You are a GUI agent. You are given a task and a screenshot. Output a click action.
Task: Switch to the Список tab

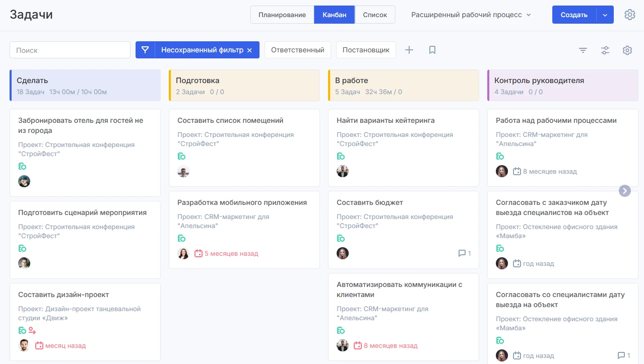(375, 15)
